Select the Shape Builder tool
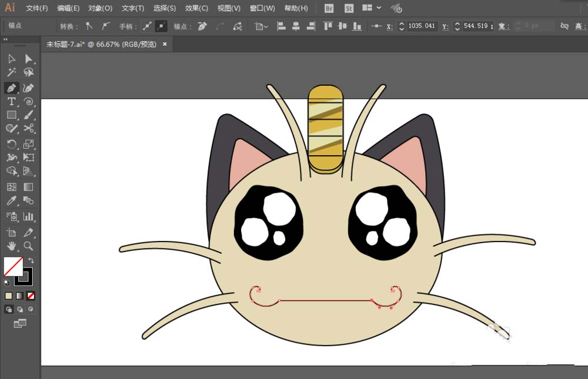 [x=12, y=171]
